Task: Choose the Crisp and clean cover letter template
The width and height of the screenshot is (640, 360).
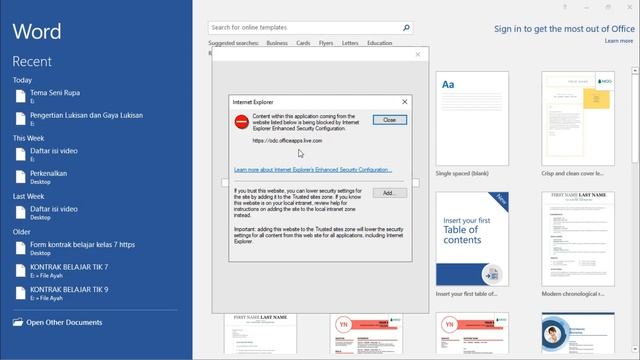Action: coord(578,118)
